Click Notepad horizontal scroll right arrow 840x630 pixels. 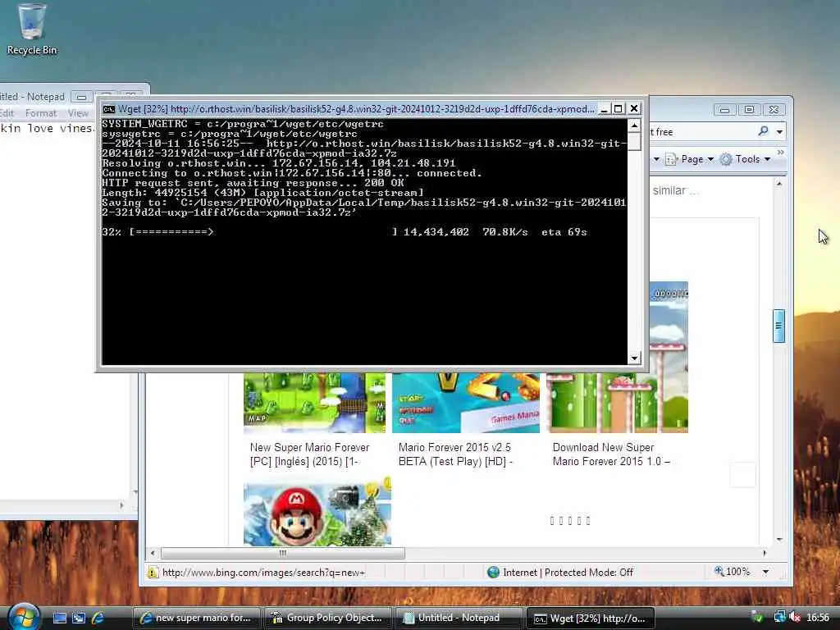121,504
